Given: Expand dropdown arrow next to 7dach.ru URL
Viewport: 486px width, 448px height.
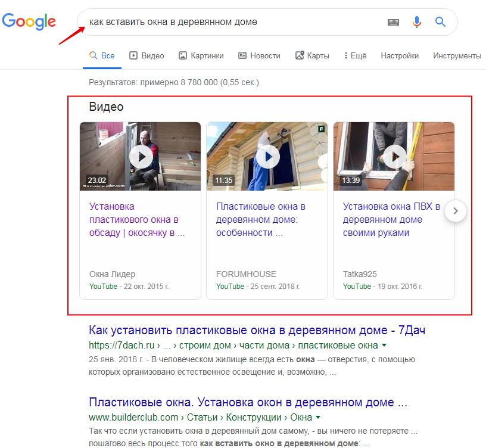Looking at the screenshot, I should (x=384, y=346).
